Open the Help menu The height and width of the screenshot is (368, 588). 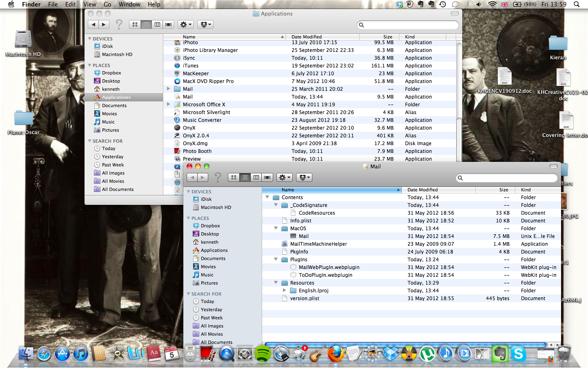[154, 4]
